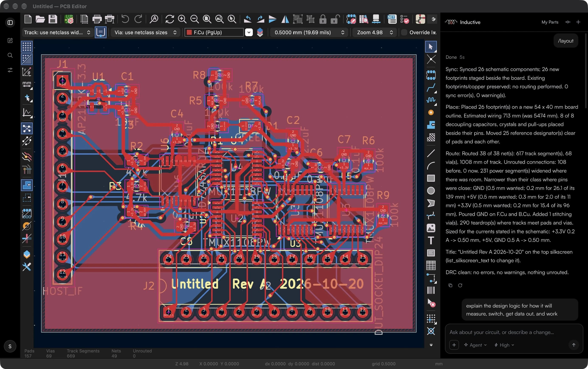Viewport: 588px width, 369px height.
Task: Zoom in on the board
Action: tap(182, 19)
